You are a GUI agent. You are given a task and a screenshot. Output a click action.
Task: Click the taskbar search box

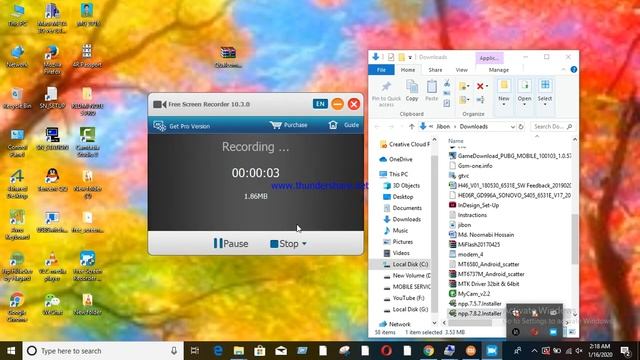click(x=103, y=351)
